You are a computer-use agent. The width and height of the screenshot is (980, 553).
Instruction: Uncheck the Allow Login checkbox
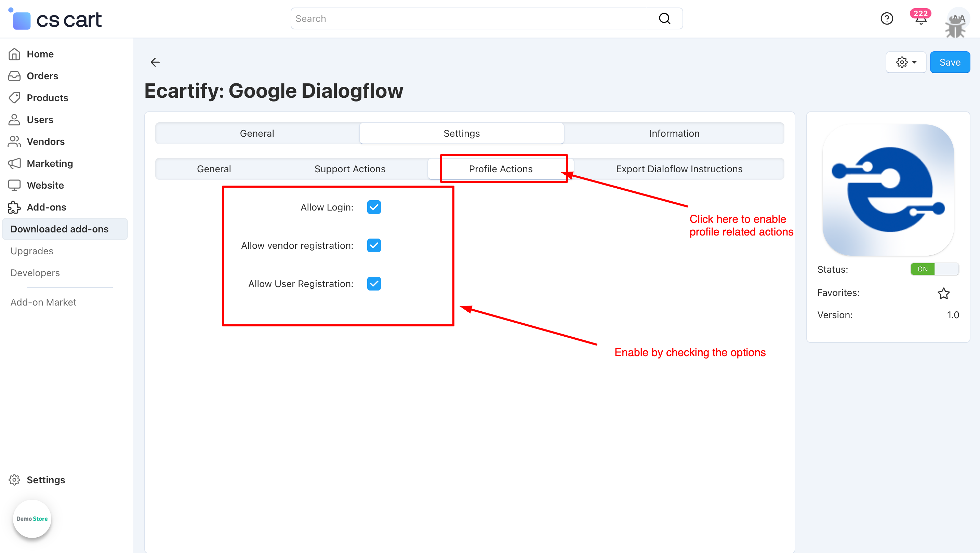click(374, 207)
